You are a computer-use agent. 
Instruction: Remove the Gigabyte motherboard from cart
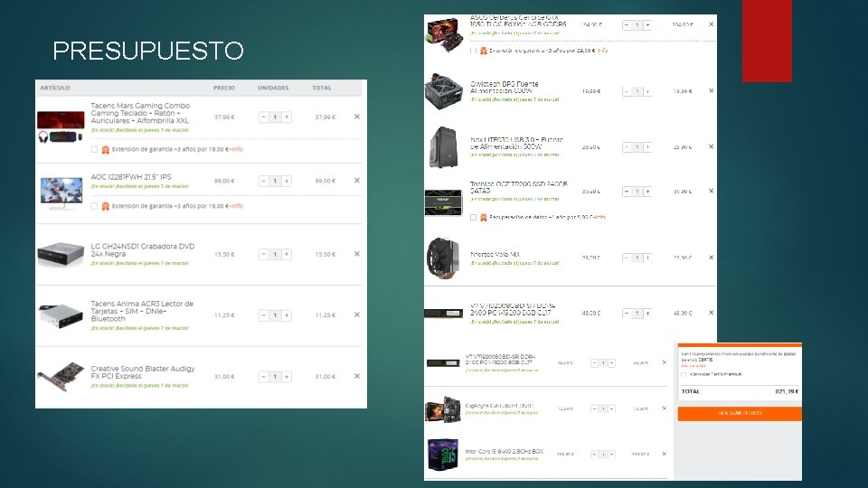[665, 408]
